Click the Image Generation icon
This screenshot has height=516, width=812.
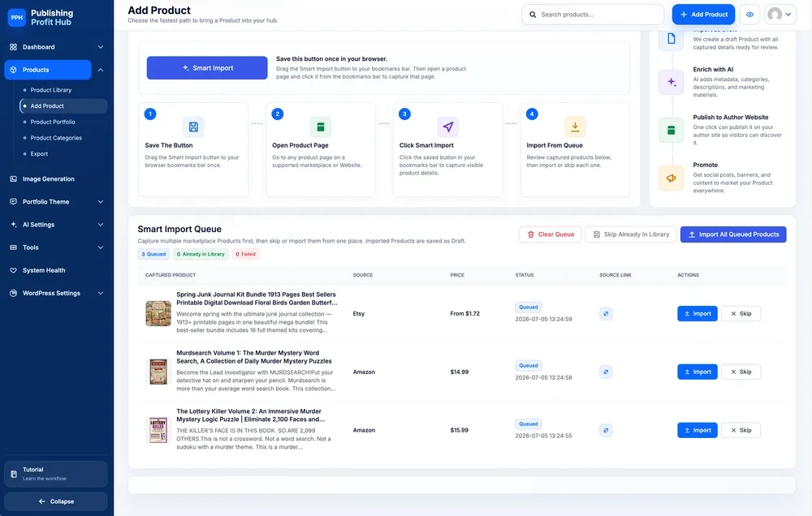[14, 179]
